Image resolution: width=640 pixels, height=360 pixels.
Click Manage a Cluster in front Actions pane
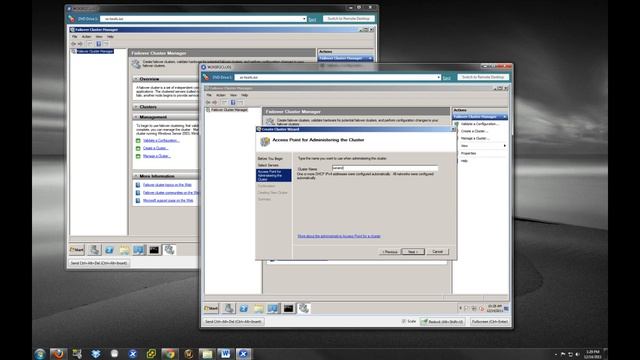coord(475,138)
